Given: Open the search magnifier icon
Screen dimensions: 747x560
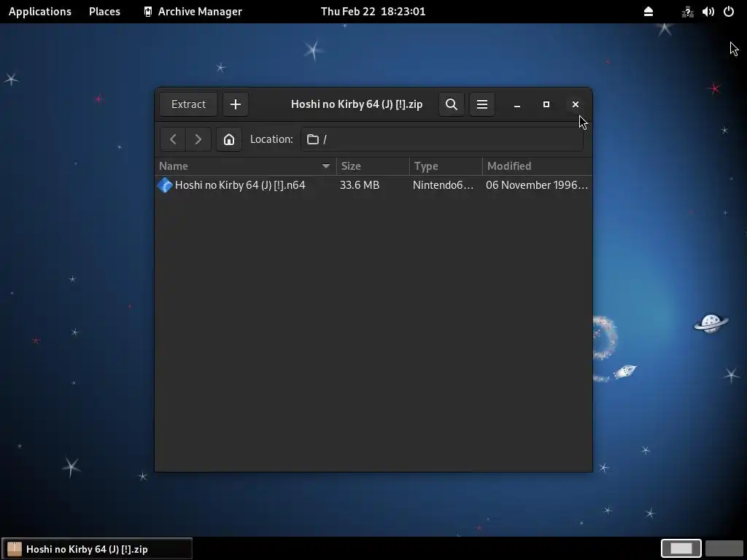Looking at the screenshot, I should pyautogui.click(x=451, y=104).
